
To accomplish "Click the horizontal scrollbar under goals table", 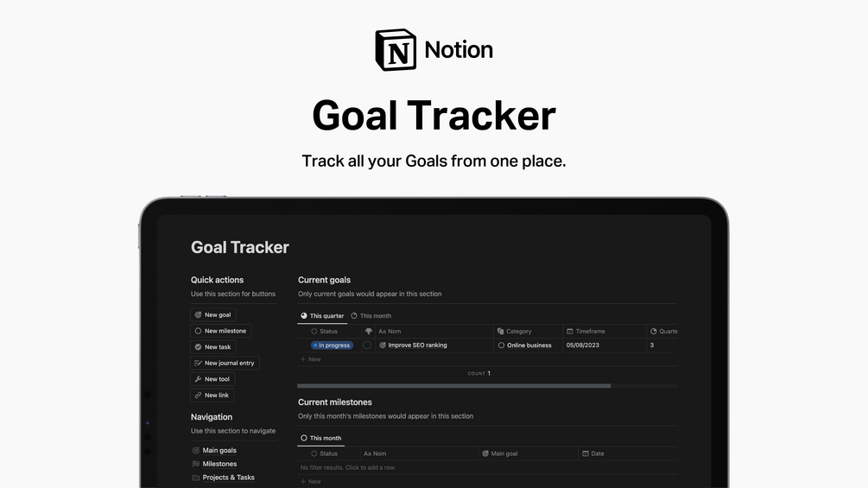I will pyautogui.click(x=453, y=386).
